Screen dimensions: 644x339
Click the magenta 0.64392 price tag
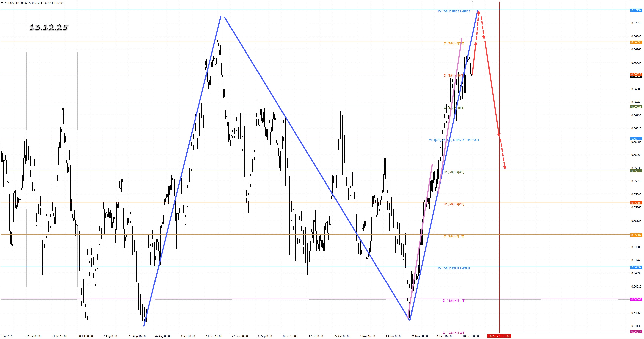(x=636, y=299)
